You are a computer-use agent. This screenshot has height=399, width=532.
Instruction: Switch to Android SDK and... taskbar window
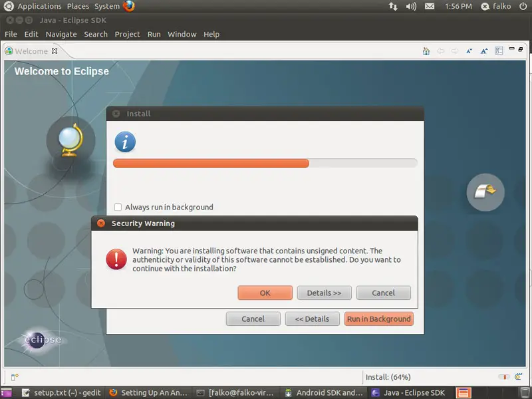pos(324,393)
